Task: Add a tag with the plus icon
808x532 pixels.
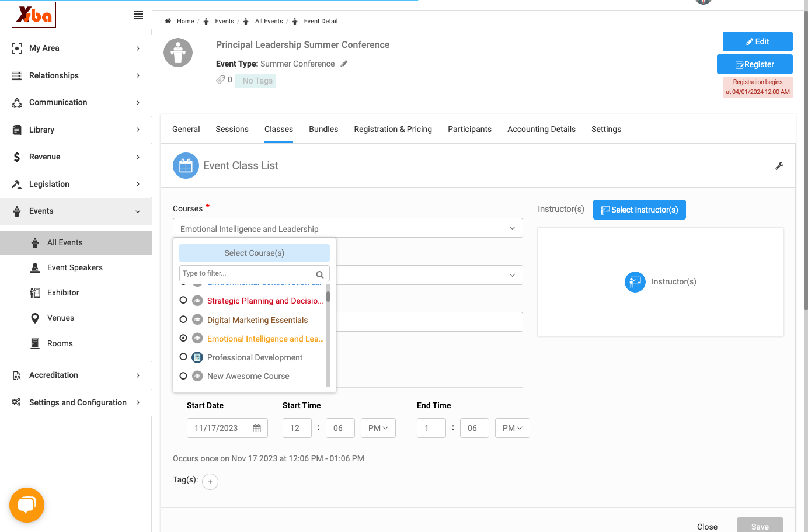Action: (210, 482)
